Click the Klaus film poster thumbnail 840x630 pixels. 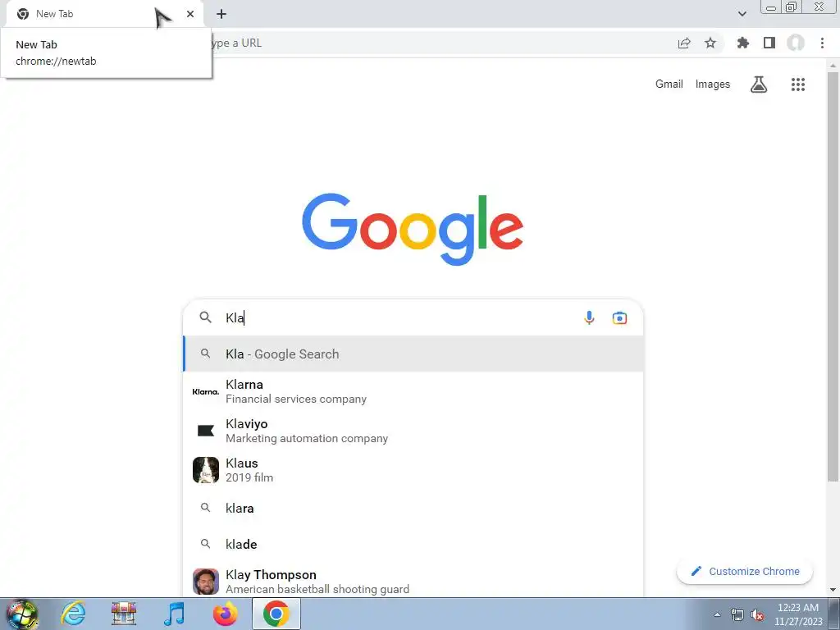tap(206, 470)
